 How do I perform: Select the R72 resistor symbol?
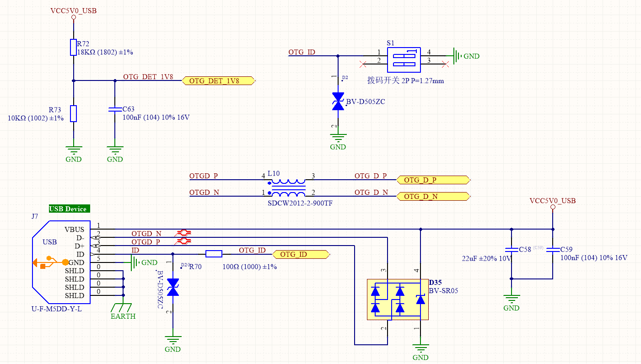point(73,48)
